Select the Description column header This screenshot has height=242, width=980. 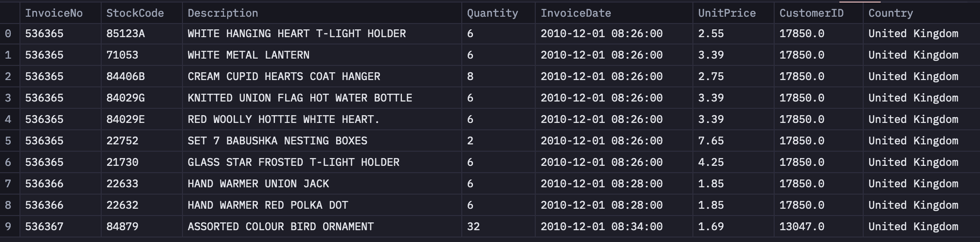(x=223, y=13)
